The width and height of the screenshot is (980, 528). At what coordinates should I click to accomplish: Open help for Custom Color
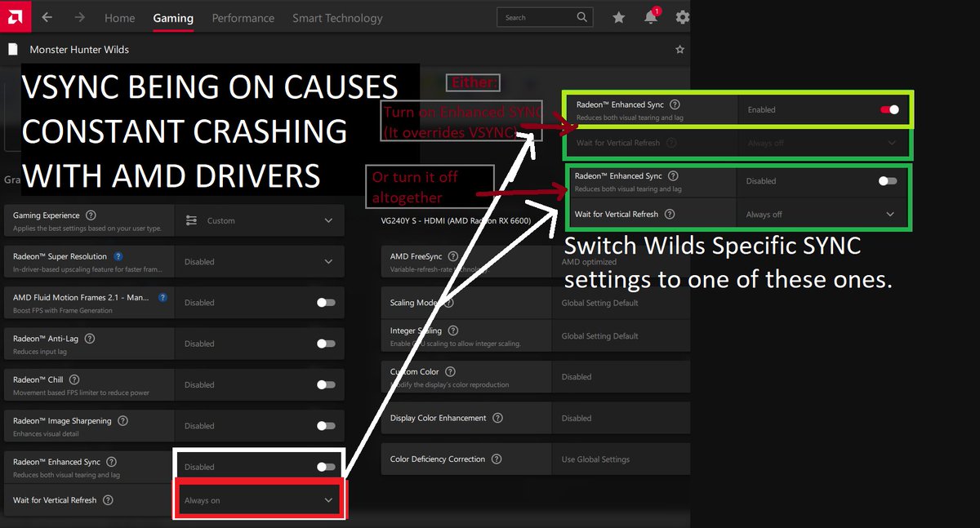pos(450,372)
